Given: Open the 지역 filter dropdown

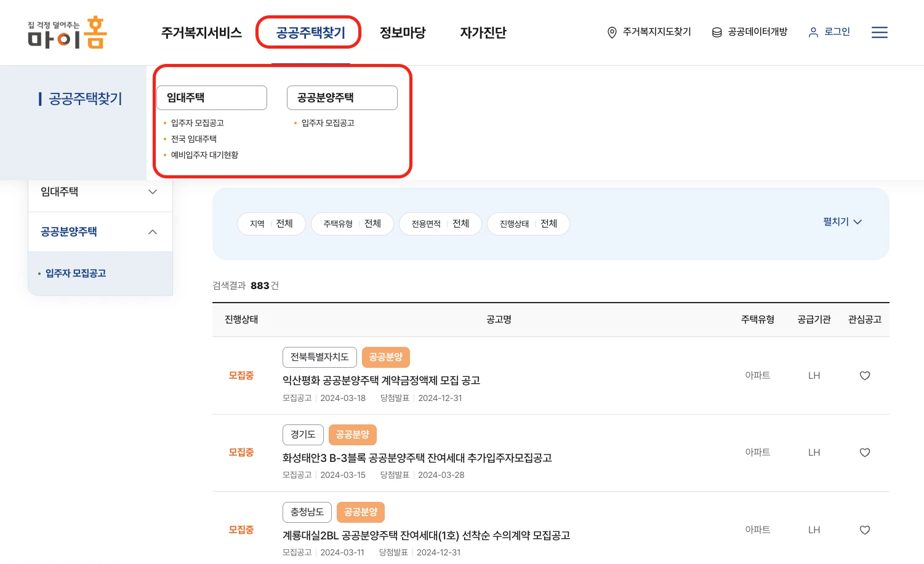Looking at the screenshot, I should (271, 224).
